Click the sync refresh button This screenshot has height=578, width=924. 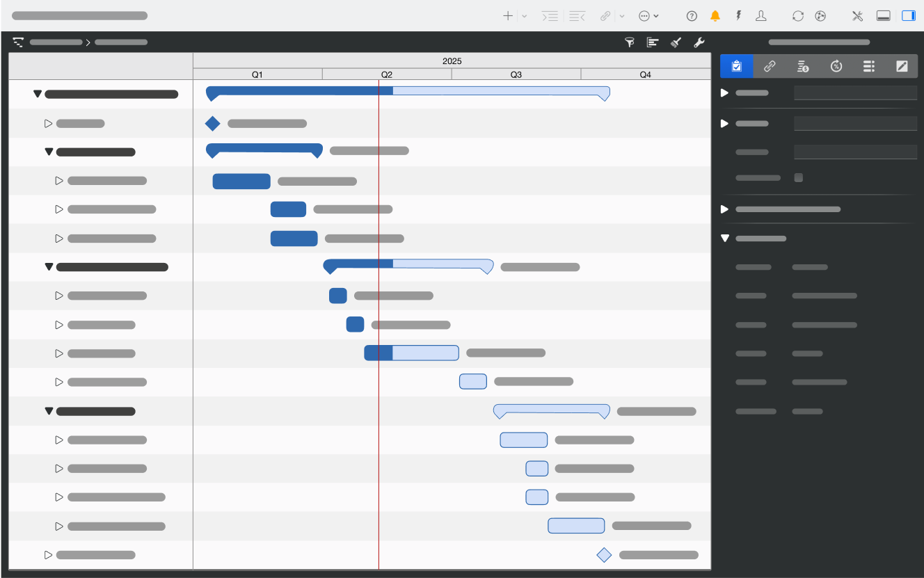798,15
